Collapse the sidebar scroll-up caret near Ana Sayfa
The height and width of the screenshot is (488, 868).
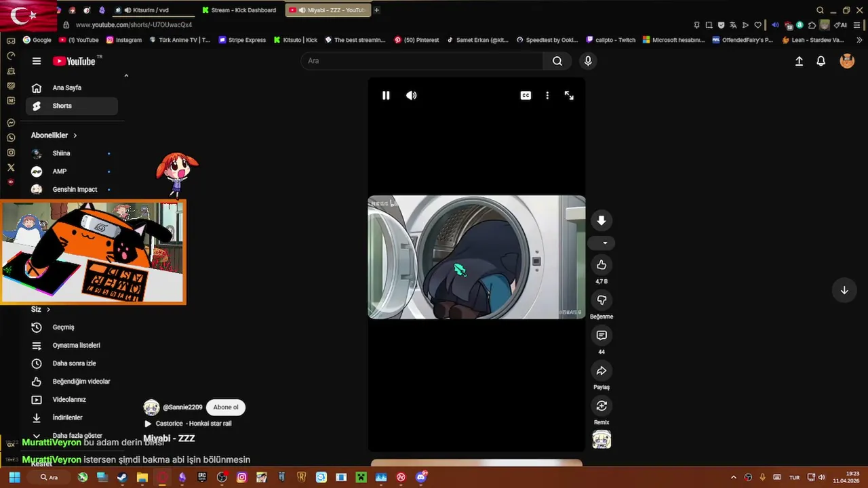click(x=126, y=75)
